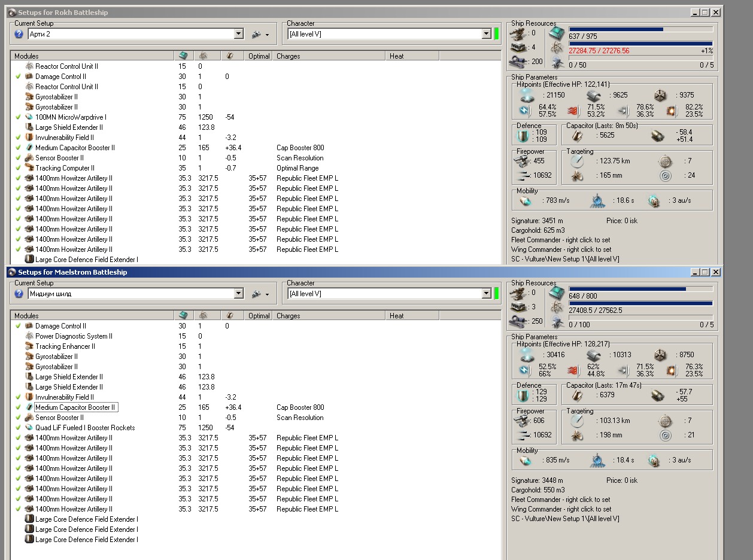Click Rokh explosive resistance icon at 82.2%
Image resolution: width=753 pixels, height=560 pixels.
tap(672, 111)
